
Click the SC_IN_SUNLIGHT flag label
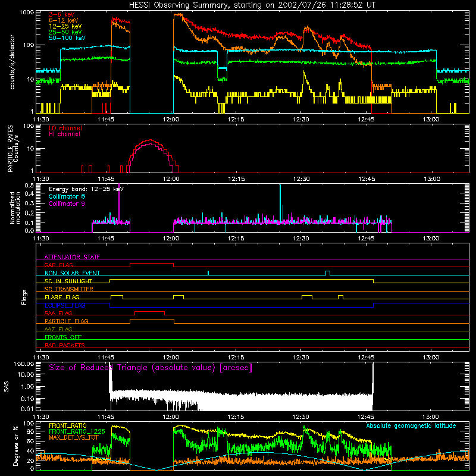68,281
